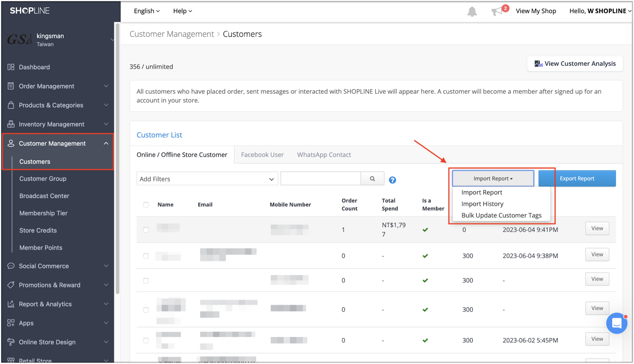Click the Dashboard sidebar icon
This screenshot has width=634, height=364.
point(11,67)
